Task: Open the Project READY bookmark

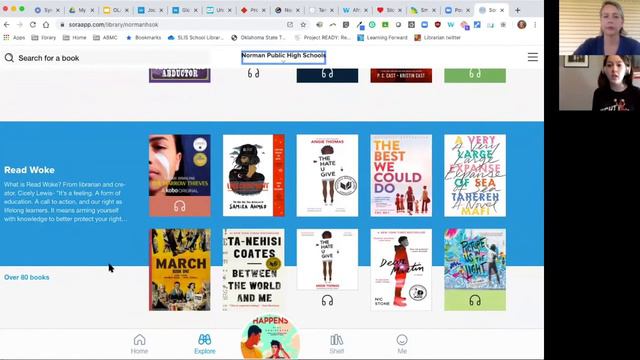Action: click(x=322, y=38)
